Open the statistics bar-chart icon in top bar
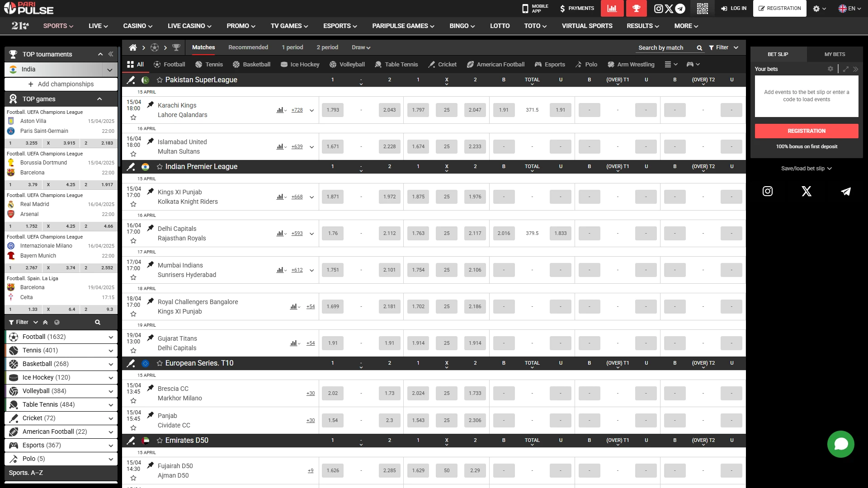This screenshot has height=488, width=868. tap(612, 8)
